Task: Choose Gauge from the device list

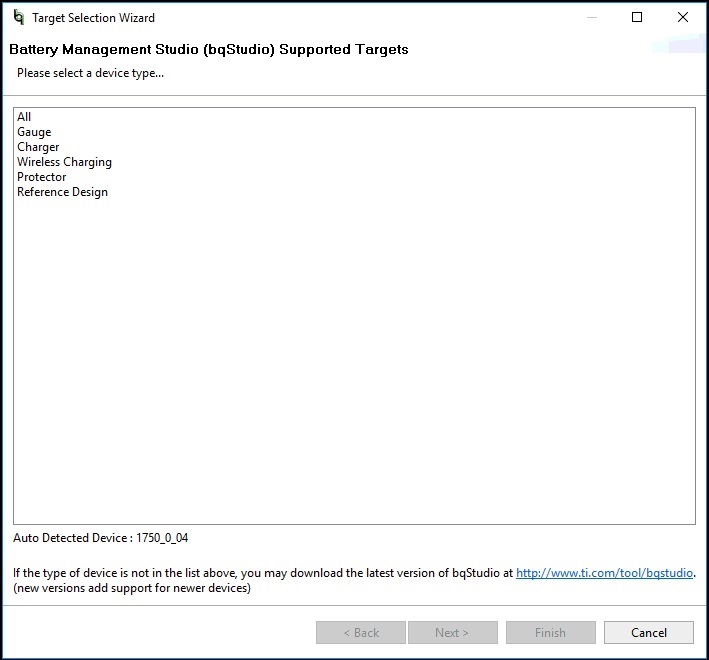Action: coord(34,132)
